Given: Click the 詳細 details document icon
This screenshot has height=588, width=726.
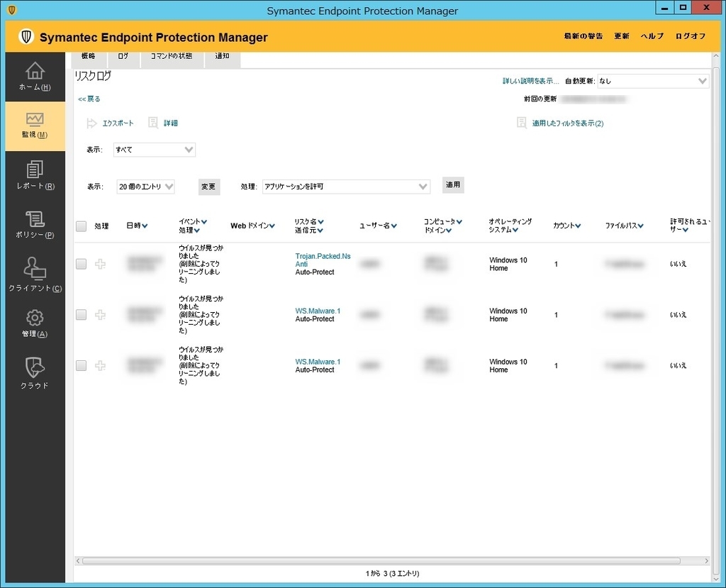Looking at the screenshot, I should point(153,123).
